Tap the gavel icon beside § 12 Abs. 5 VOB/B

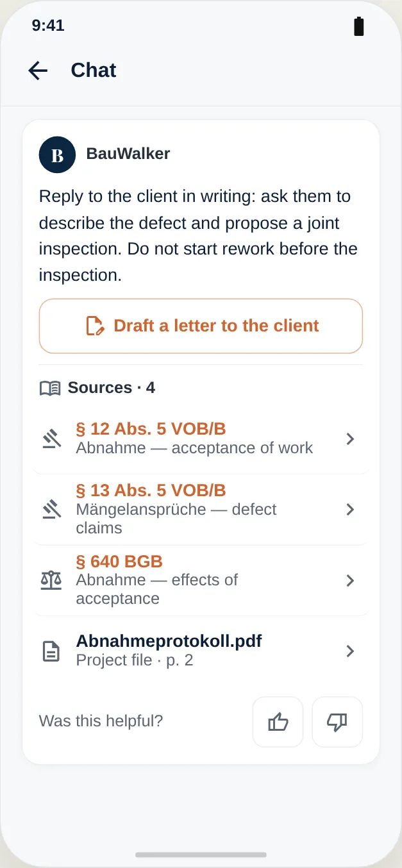(51, 439)
